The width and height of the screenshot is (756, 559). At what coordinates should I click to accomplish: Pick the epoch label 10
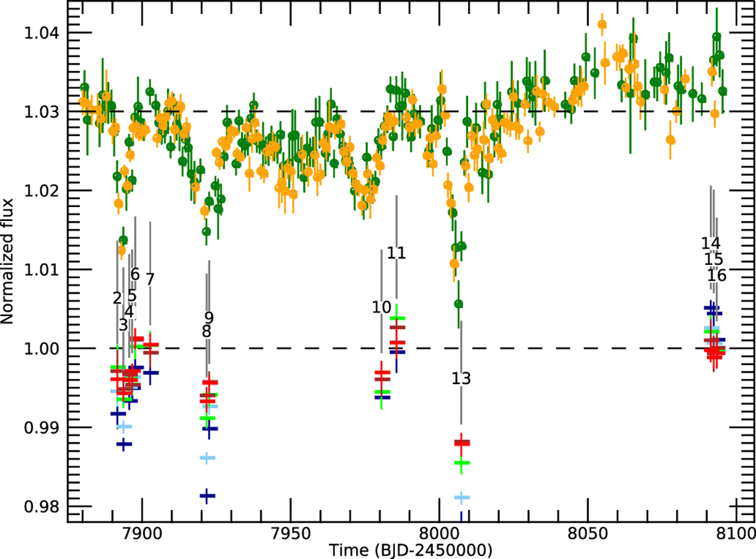pos(381,307)
